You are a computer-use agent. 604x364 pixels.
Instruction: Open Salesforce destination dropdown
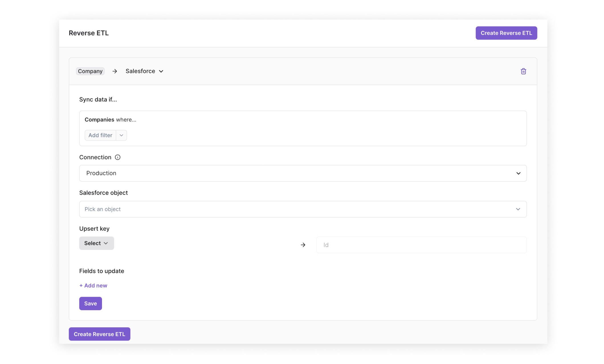(x=144, y=71)
